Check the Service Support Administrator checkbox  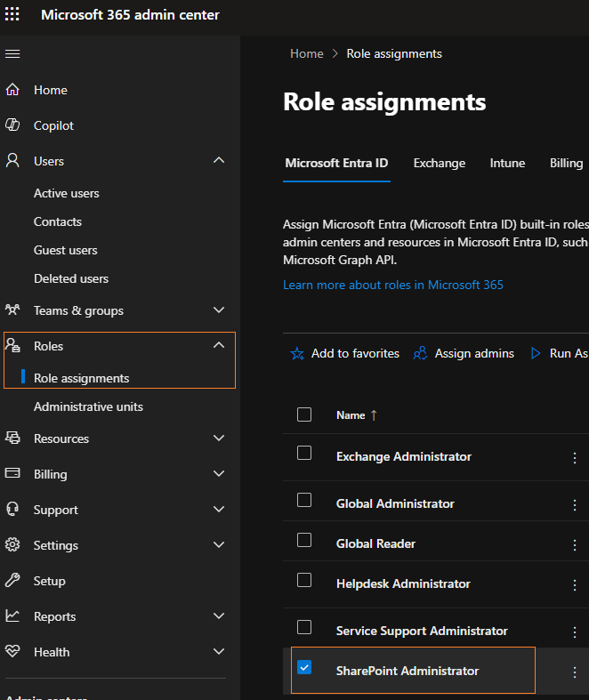click(x=304, y=627)
